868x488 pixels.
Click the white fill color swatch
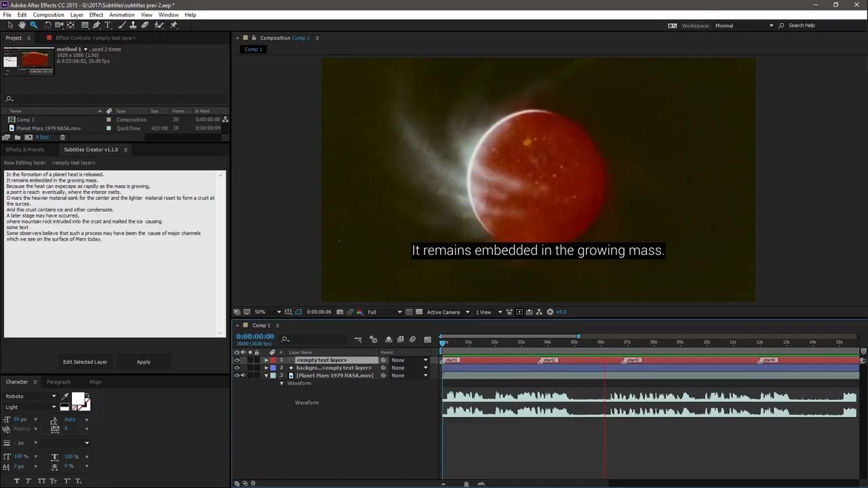(79, 397)
